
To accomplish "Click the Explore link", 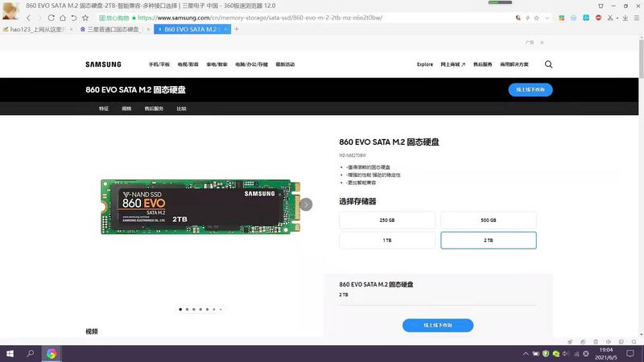I will pyautogui.click(x=425, y=64).
